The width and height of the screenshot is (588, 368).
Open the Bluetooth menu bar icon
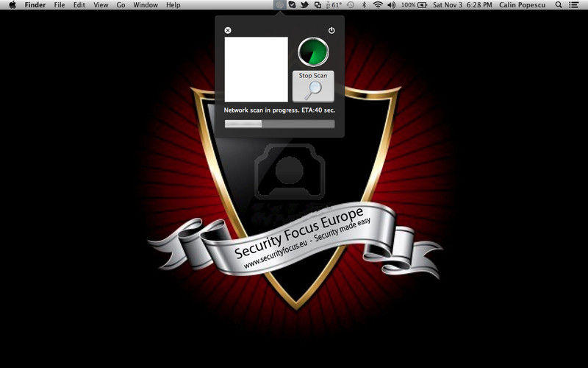pyautogui.click(x=364, y=5)
